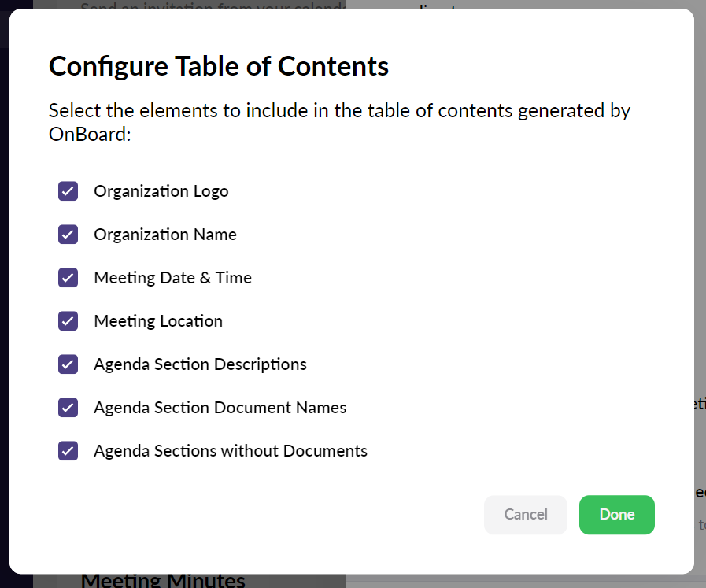Uncheck the Organization Logo checkbox
706x588 pixels.
pyautogui.click(x=68, y=190)
